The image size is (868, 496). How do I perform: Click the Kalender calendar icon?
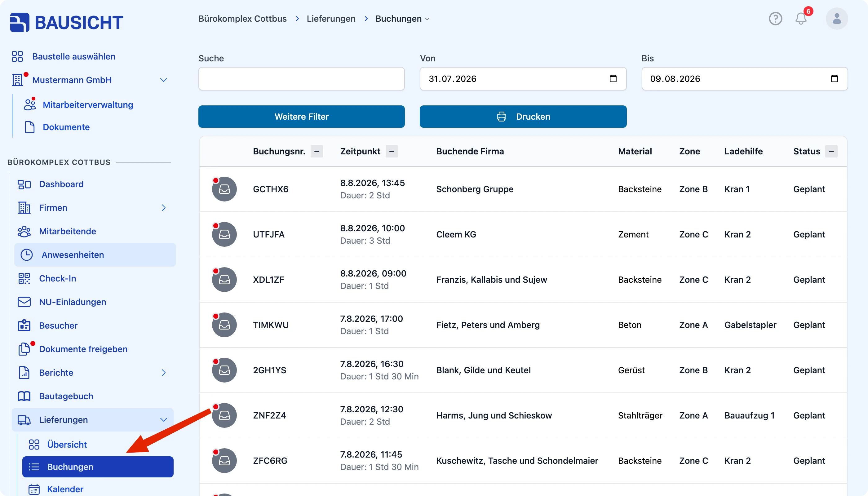34,489
